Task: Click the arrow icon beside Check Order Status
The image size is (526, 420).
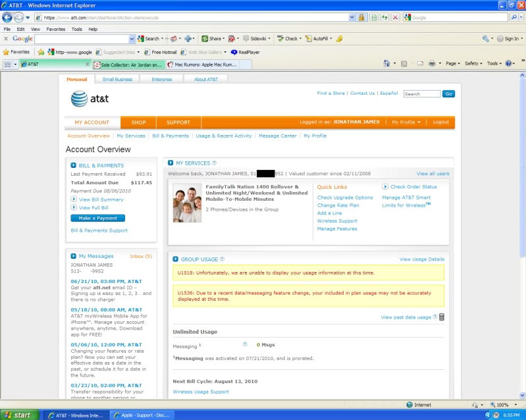Action: coord(385,186)
